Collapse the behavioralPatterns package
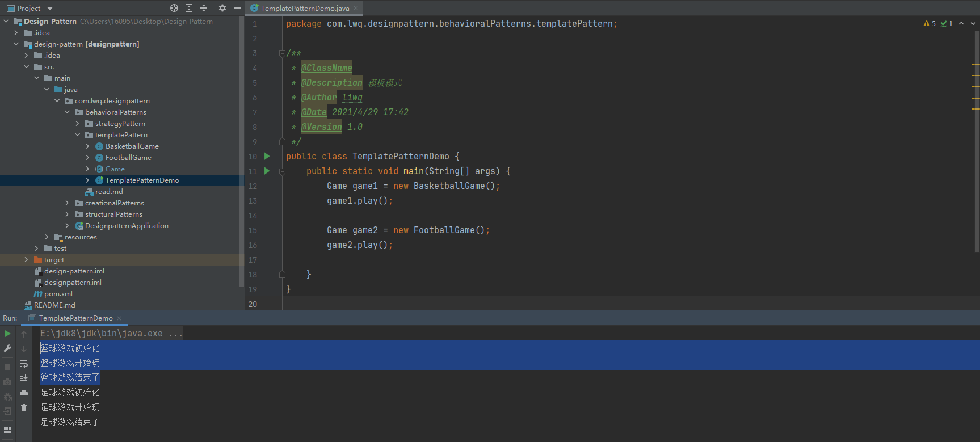This screenshot has height=442, width=980. coord(68,112)
